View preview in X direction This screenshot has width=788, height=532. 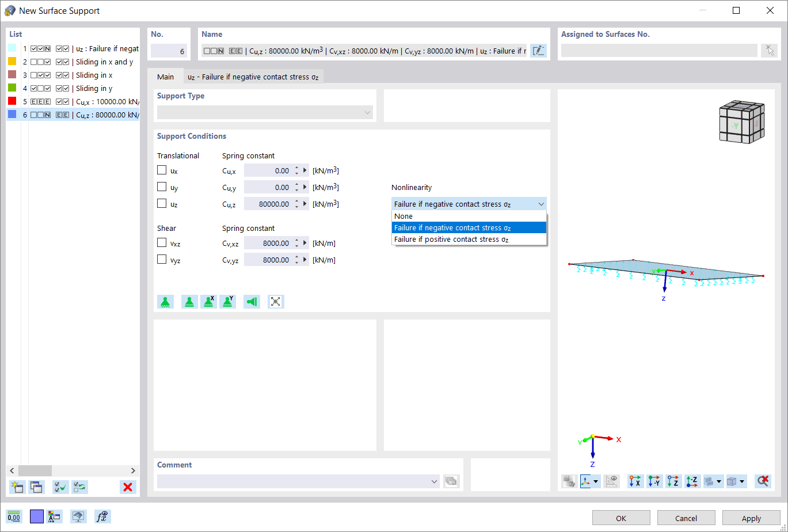pos(635,481)
